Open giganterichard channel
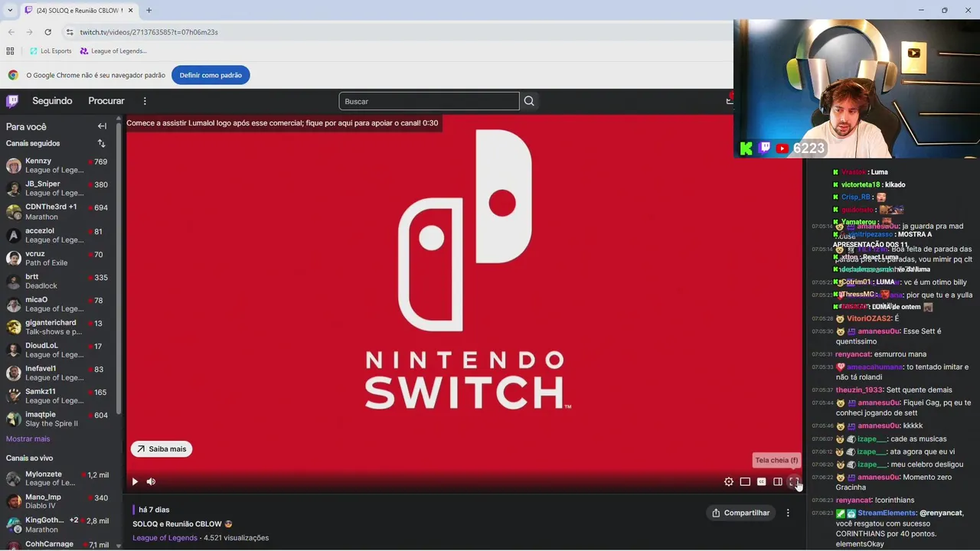The width and height of the screenshot is (980, 551). (x=59, y=327)
